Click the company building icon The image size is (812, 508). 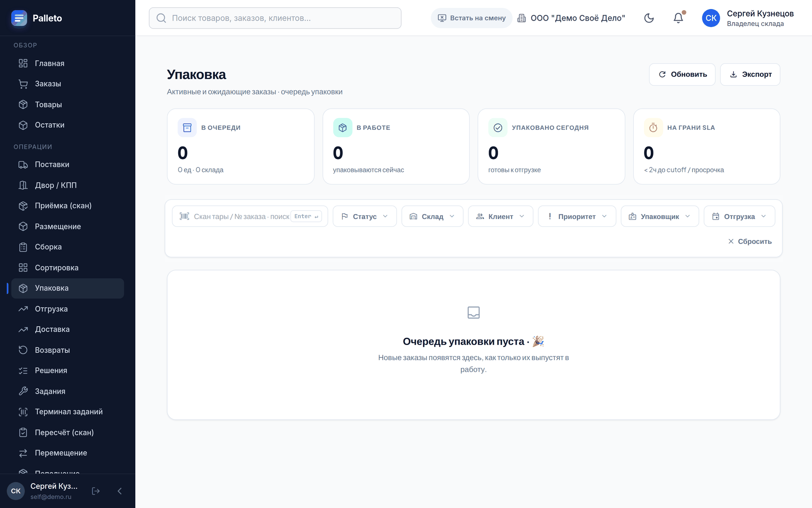coord(521,18)
